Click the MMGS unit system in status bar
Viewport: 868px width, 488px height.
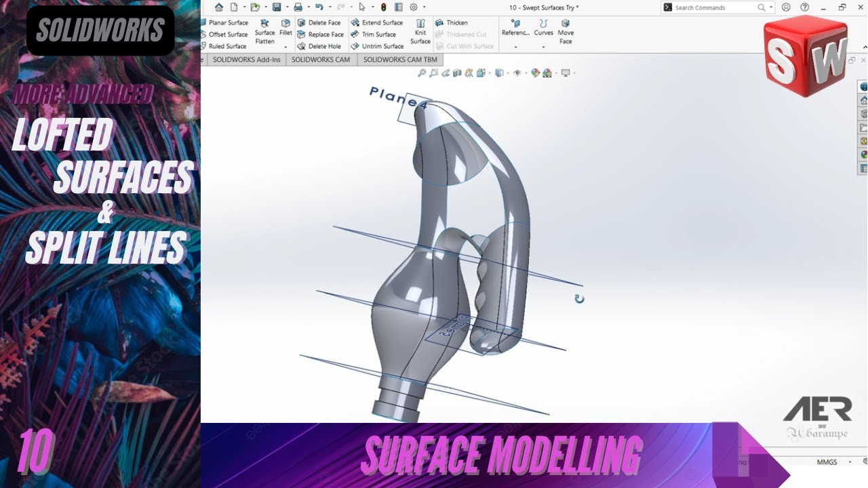(x=827, y=462)
